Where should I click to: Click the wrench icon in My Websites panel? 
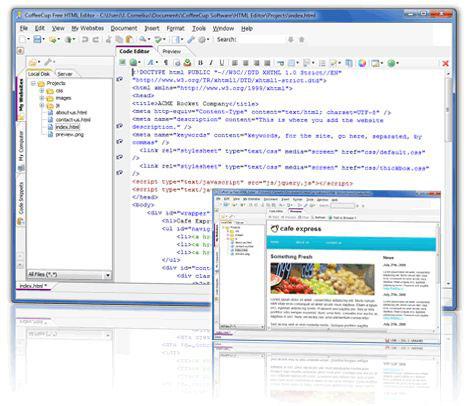pos(48,62)
